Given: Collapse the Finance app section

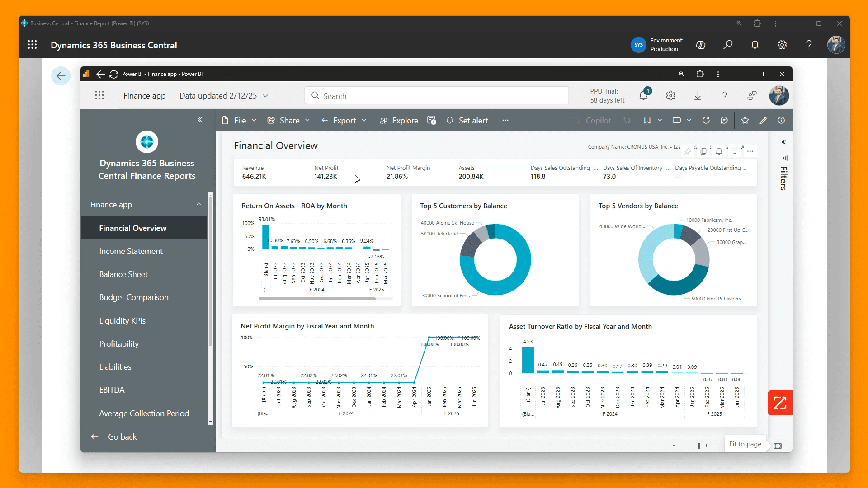Looking at the screenshot, I should click(198, 204).
